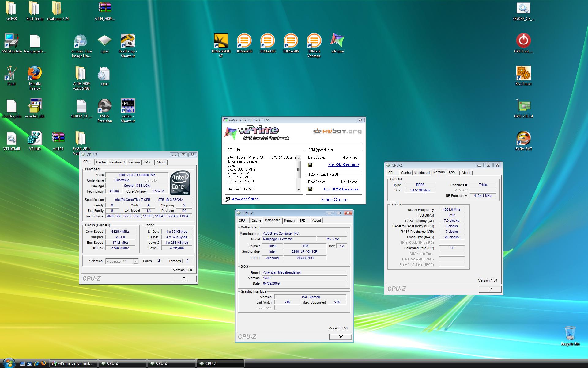Open Advanced Settings in wPrime
This screenshot has width=588, height=368.
click(246, 199)
